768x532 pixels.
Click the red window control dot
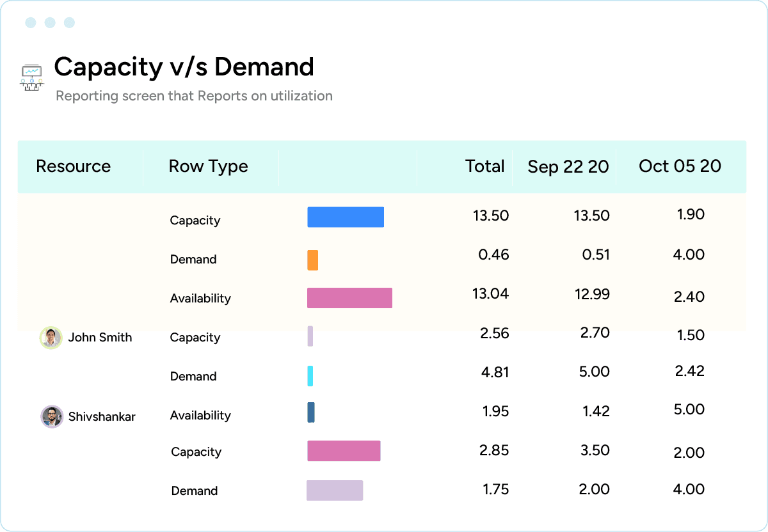(x=29, y=22)
